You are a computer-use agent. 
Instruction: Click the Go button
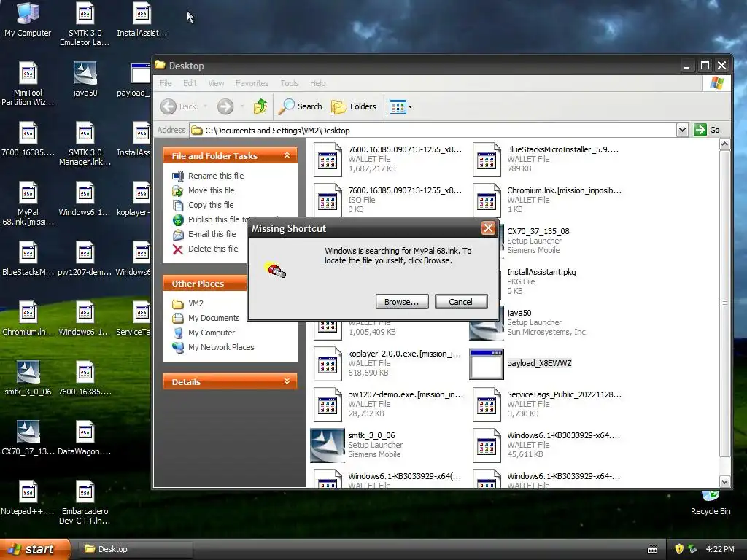point(707,130)
